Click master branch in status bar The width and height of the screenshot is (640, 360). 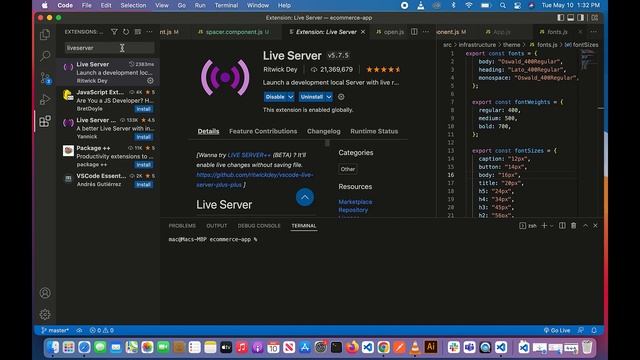click(x=55, y=330)
